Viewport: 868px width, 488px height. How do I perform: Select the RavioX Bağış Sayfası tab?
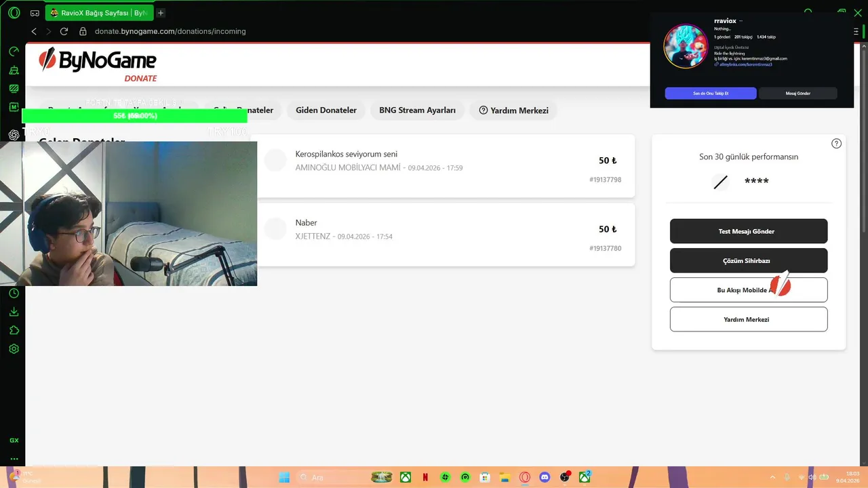[100, 13]
